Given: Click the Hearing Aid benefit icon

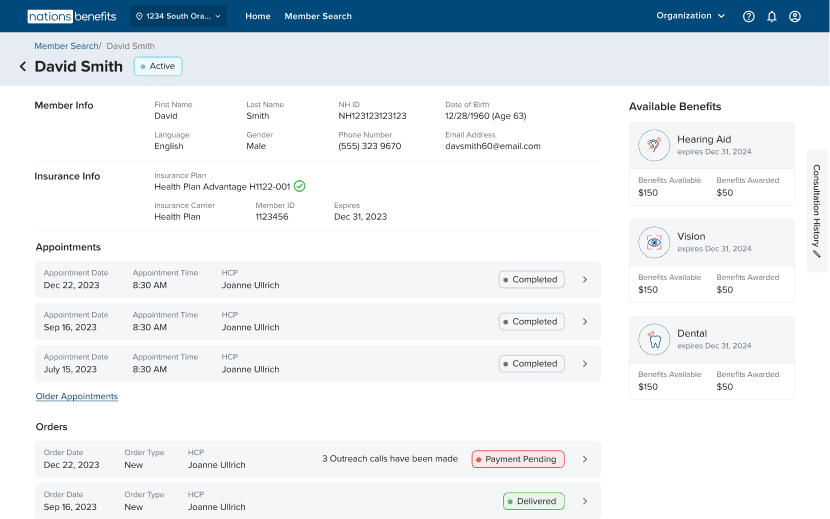Looking at the screenshot, I should point(654,145).
